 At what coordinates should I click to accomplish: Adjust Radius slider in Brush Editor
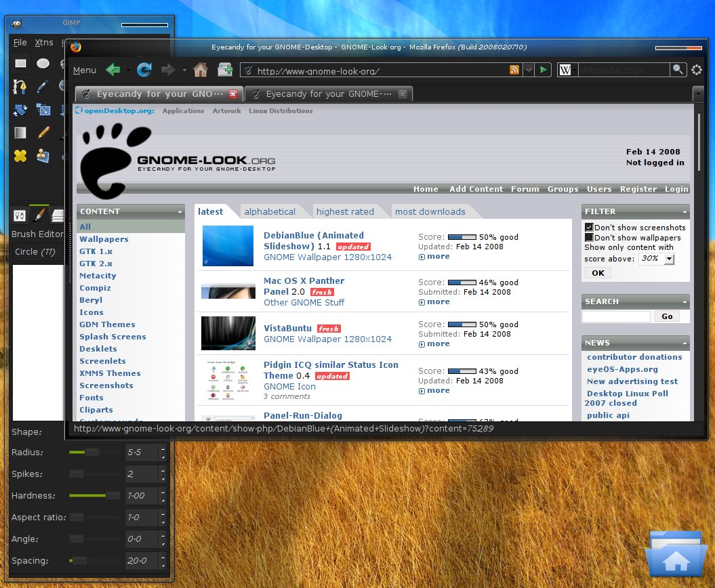coord(94,452)
